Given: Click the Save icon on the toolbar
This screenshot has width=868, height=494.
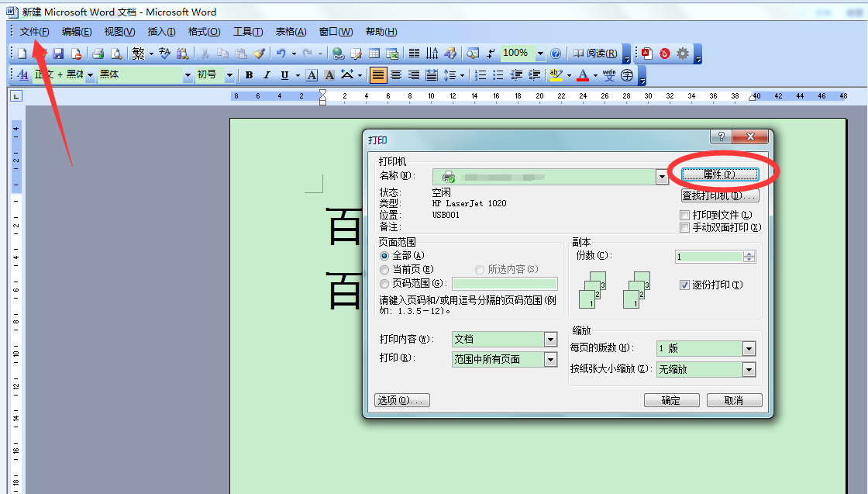Looking at the screenshot, I should pyautogui.click(x=59, y=54).
